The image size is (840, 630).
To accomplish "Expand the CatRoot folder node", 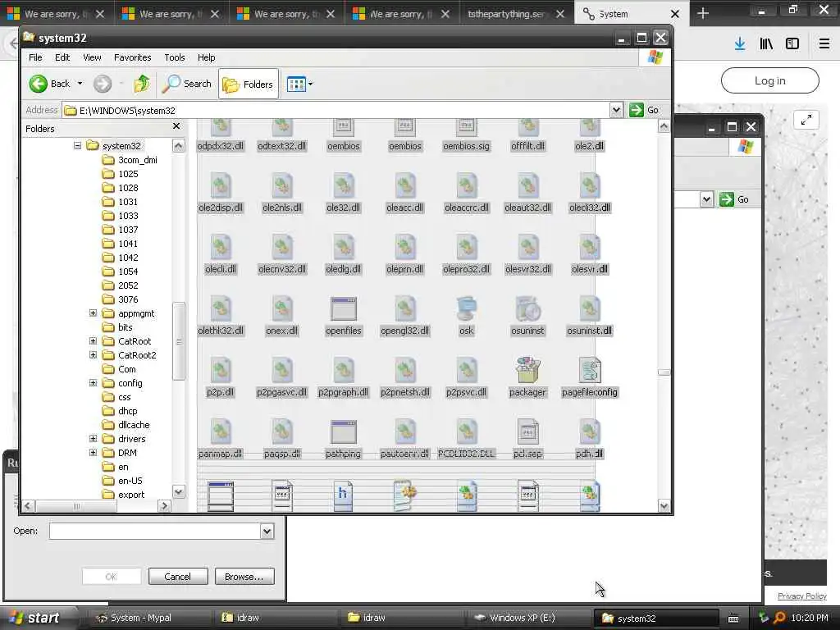I will tap(93, 340).
